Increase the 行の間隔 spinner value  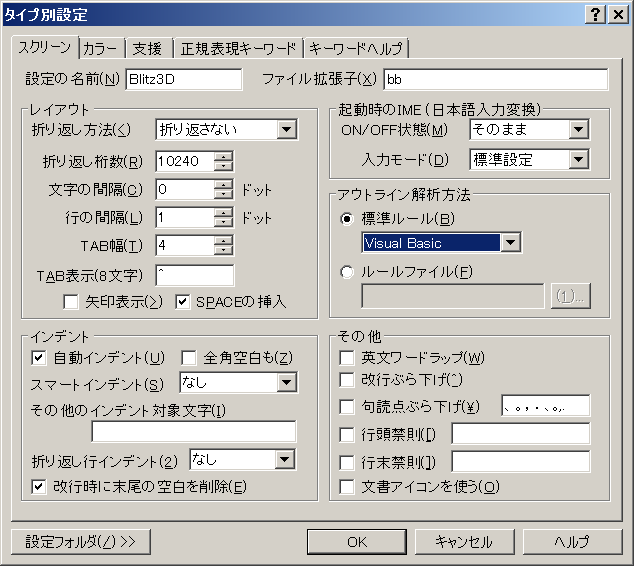[223, 212]
